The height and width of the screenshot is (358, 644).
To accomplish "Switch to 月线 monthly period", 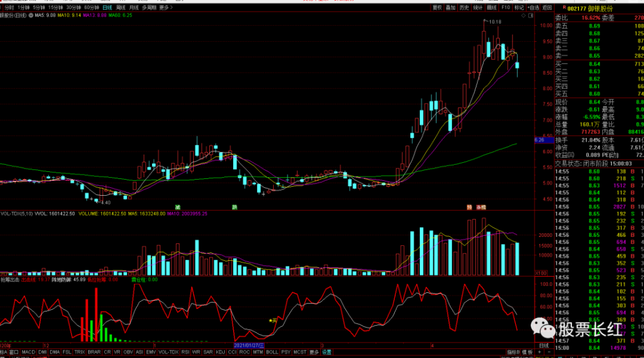I will click(133, 7).
